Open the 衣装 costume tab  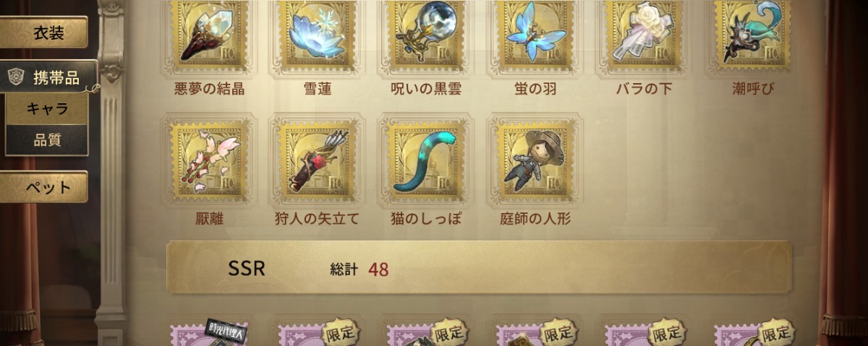click(x=44, y=33)
